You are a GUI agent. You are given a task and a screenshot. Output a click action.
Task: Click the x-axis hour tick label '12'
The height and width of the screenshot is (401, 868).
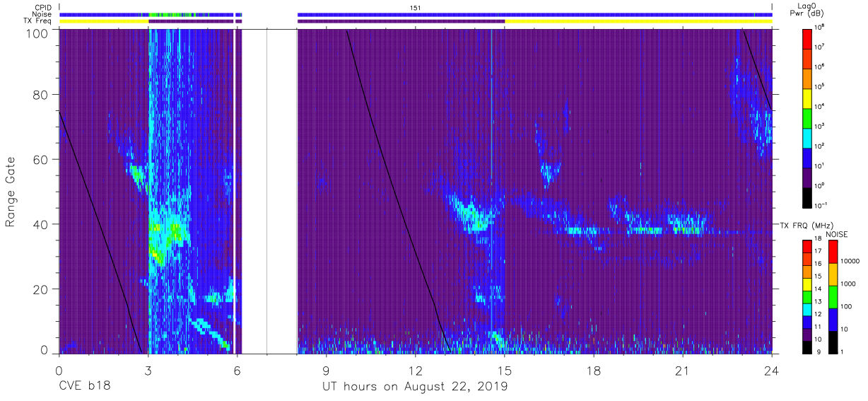coord(415,369)
